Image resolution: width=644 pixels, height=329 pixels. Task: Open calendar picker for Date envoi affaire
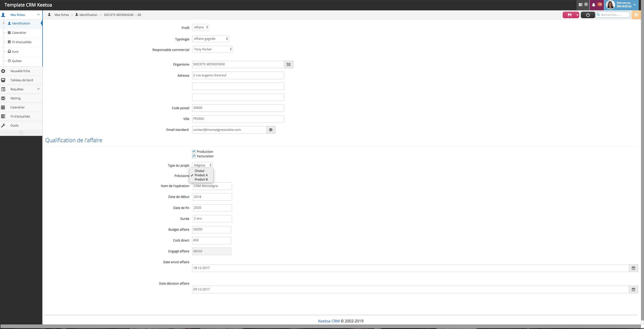(x=633, y=268)
